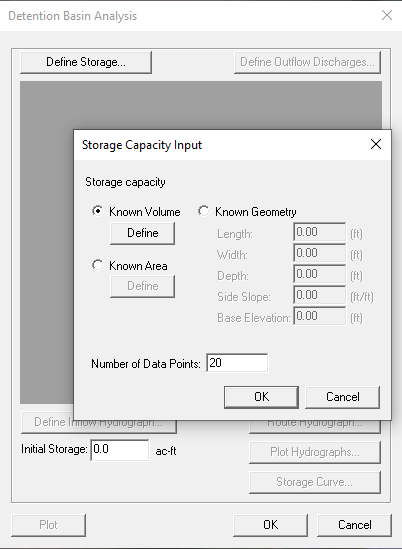Screen dimensions: 402x549
Task: Click the Base Elevation input field
Action: coord(319,316)
